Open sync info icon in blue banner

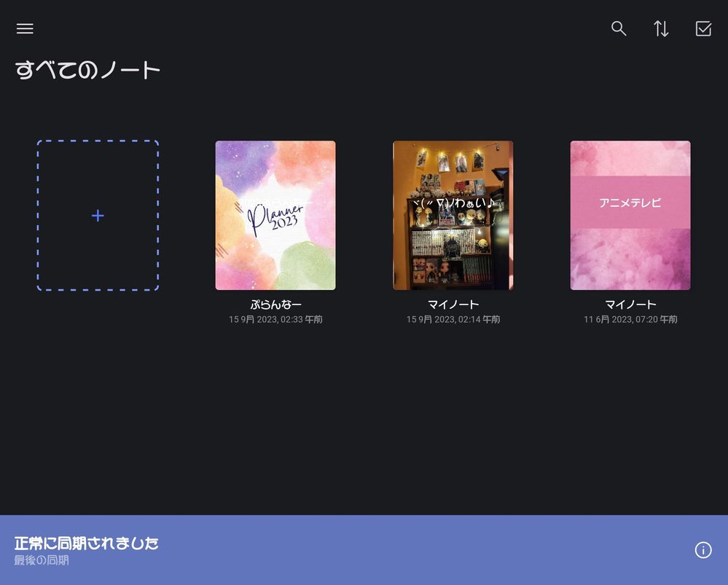click(703, 550)
